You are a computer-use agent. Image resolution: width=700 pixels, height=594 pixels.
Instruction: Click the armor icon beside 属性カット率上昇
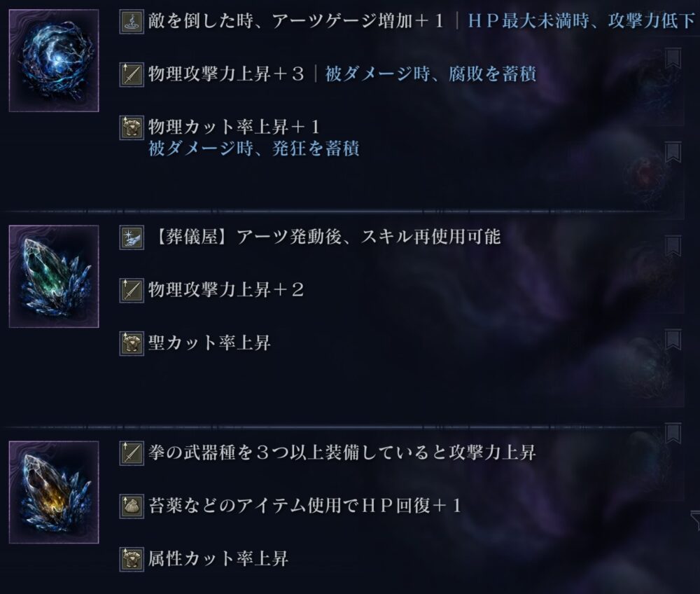pyautogui.click(x=132, y=559)
